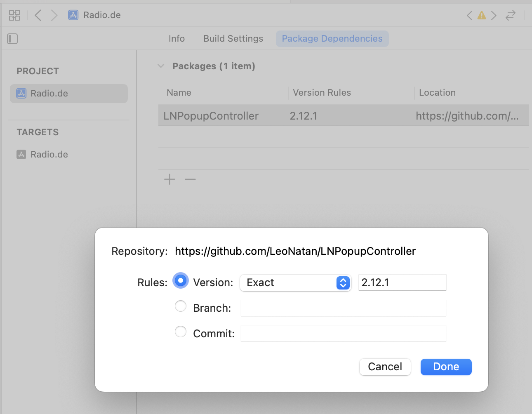
Task: Open the Exact version rule dropdown
Action: point(295,283)
